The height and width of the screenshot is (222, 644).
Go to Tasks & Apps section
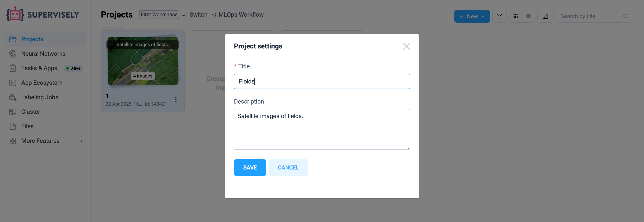pos(39,68)
